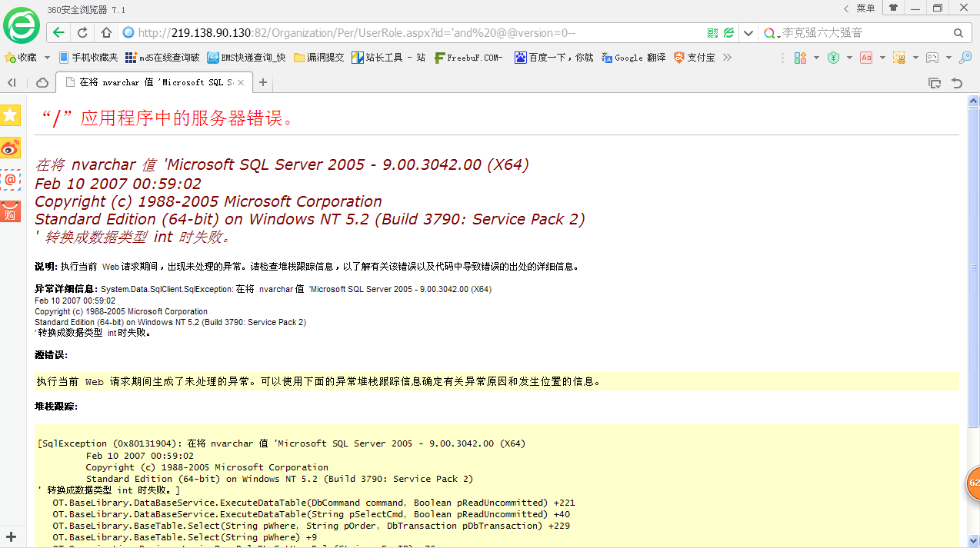Expand the address bar history dropdown
This screenshot has height=548, width=980.
(x=748, y=33)
